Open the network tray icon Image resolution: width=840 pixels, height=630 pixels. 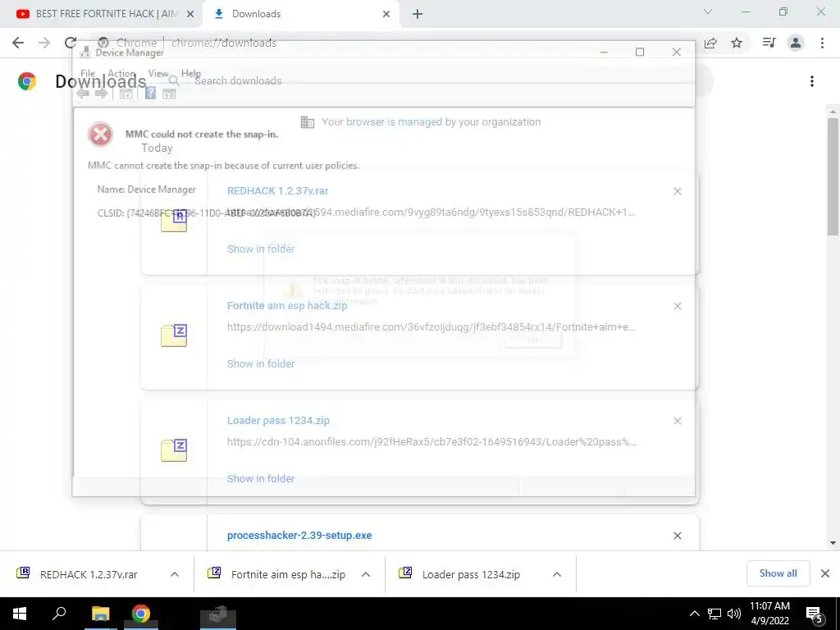coord(714,614)
